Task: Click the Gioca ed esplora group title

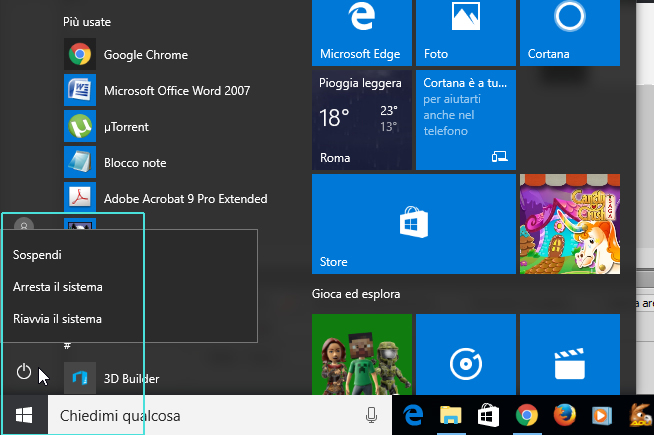Action: click(x=356, y=294)
